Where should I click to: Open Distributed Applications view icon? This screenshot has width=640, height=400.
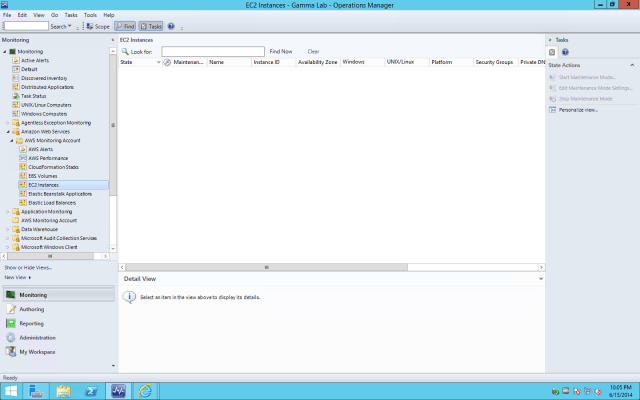[x=16, y=87]
